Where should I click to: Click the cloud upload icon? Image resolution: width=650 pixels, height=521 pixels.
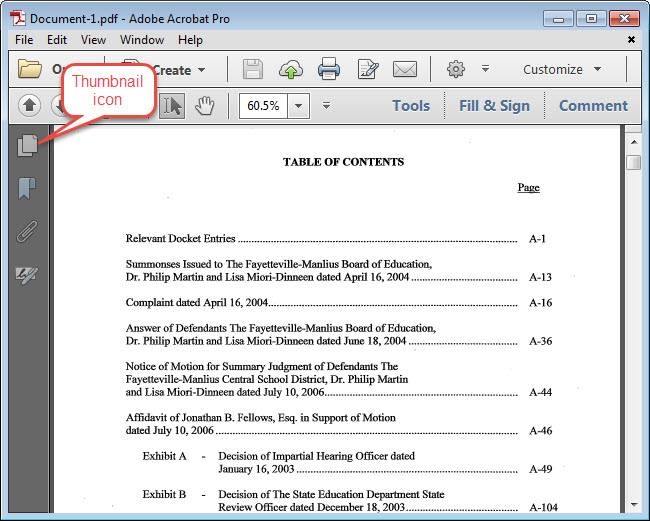(x=291, y=69)
